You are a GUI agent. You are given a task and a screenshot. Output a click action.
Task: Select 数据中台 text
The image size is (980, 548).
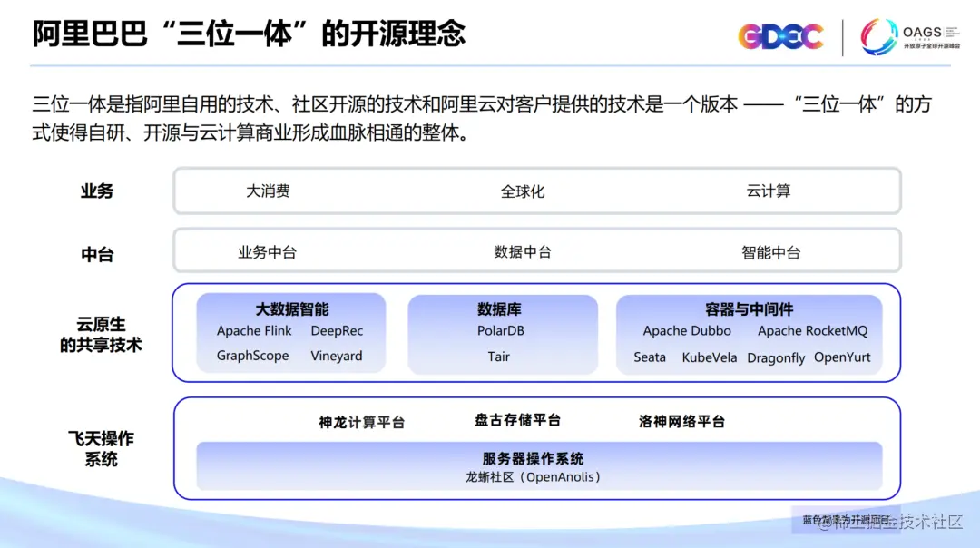point(523,252)
